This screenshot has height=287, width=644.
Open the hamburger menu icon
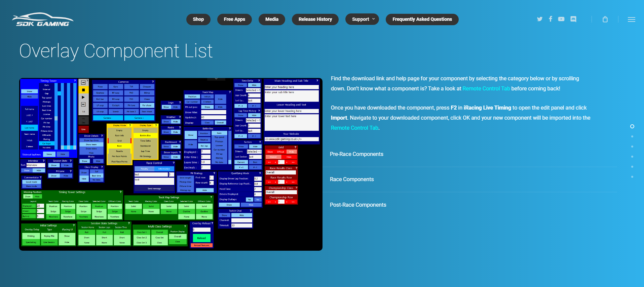632,19
